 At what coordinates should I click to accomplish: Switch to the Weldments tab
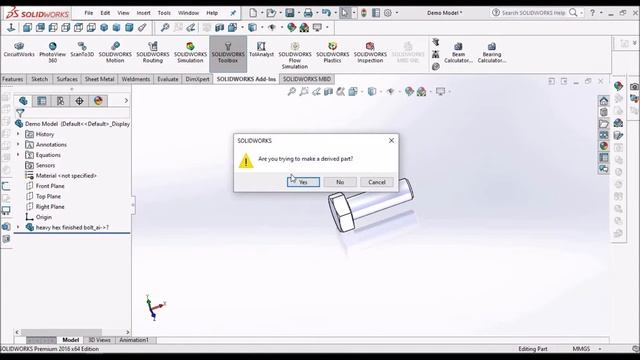click(136, 79)
